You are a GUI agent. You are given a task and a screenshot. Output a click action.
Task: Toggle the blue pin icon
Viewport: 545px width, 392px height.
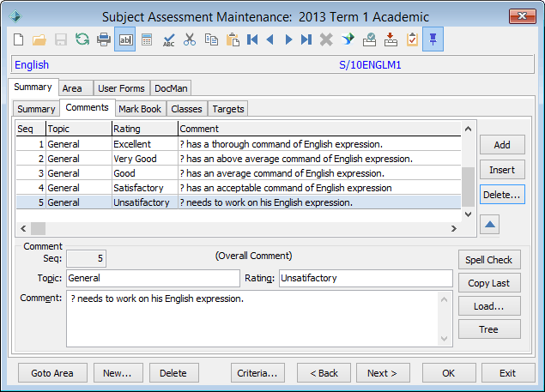coord(433,39)
